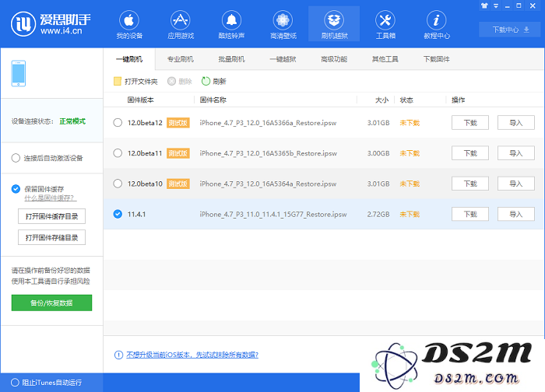545x392 pixels.
Task: Select firmware 12.0beta11 radio button
Action: 118,153
